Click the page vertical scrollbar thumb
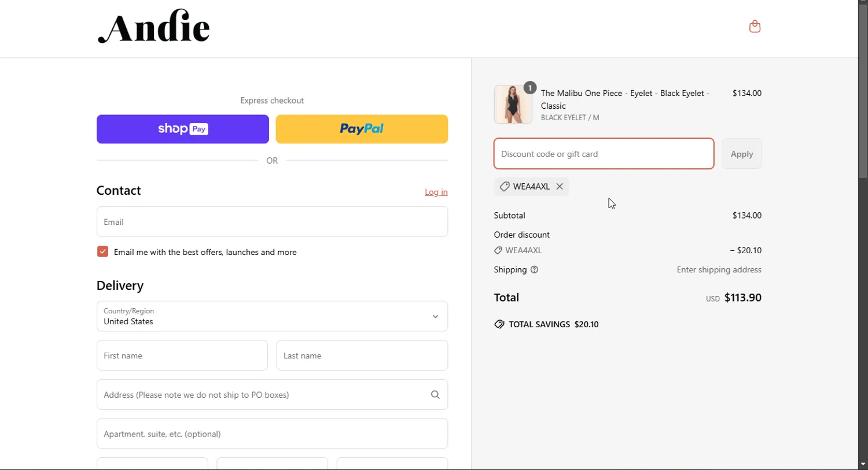868x470 pixels. pos(863,91)
